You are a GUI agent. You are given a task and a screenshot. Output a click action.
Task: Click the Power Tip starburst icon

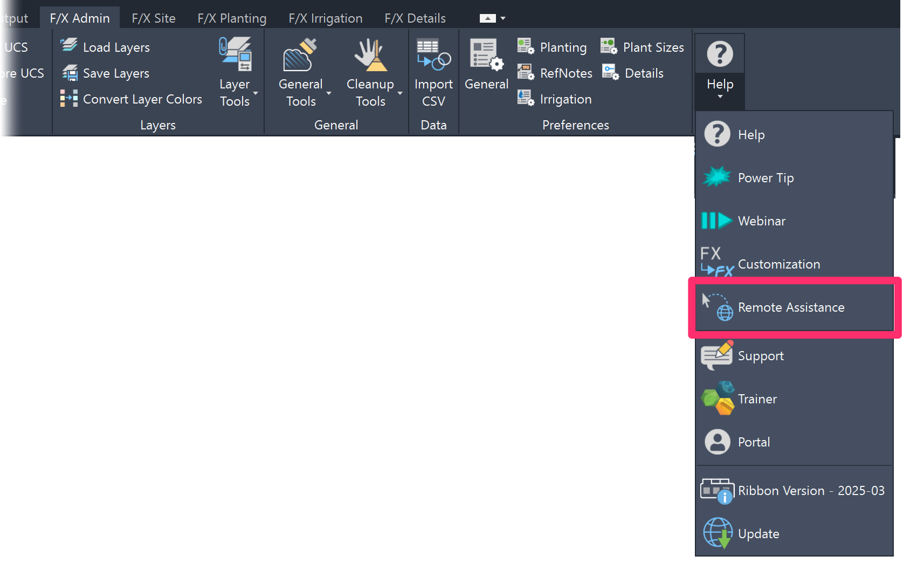(x=717, y=177)
